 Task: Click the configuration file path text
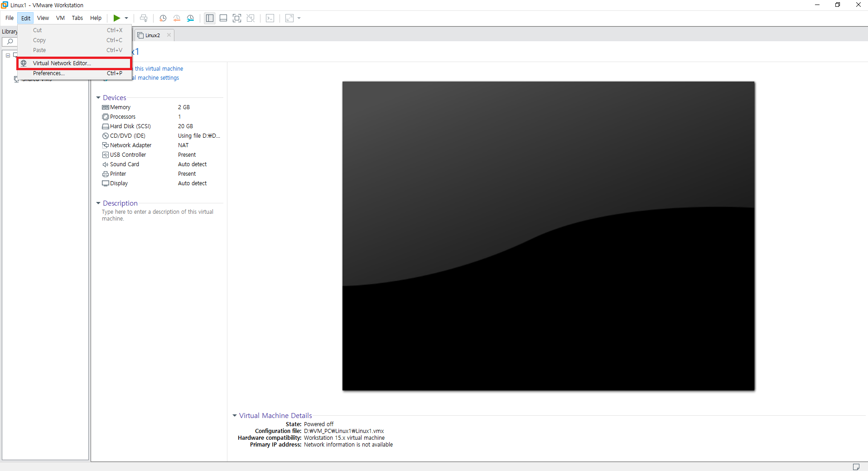(344, 431)
